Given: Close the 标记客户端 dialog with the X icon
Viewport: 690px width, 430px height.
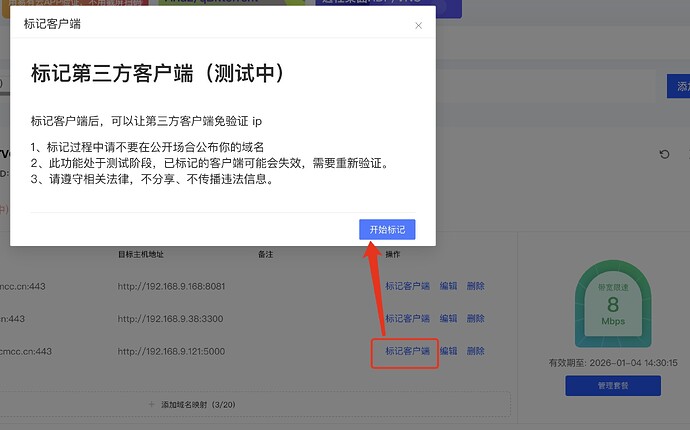Looking at the screenshot, I should tap(418, 26).
